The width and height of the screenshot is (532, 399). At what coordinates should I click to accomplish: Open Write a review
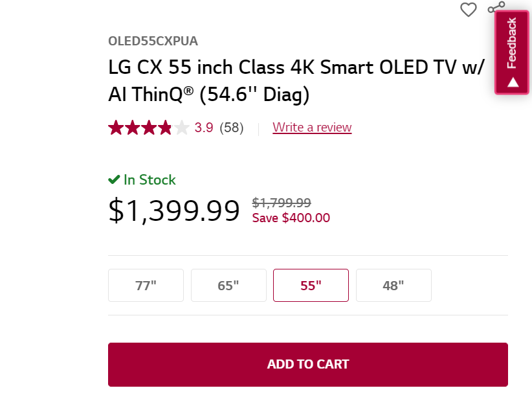(312, 127)
